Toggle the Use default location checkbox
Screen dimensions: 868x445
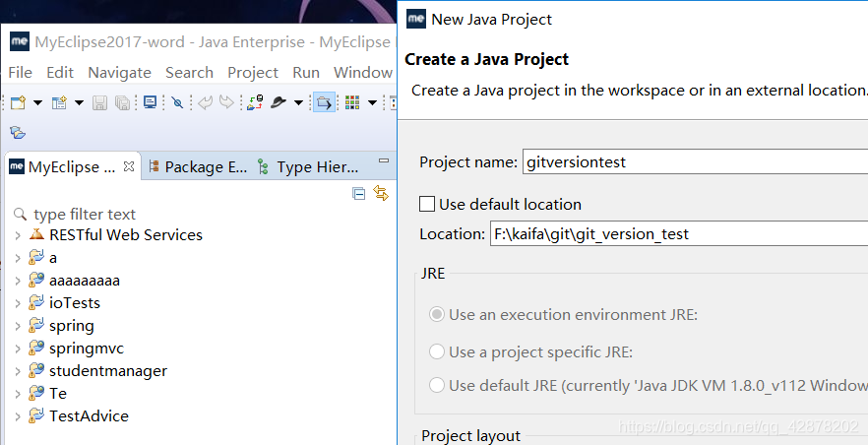pos(427,204)
